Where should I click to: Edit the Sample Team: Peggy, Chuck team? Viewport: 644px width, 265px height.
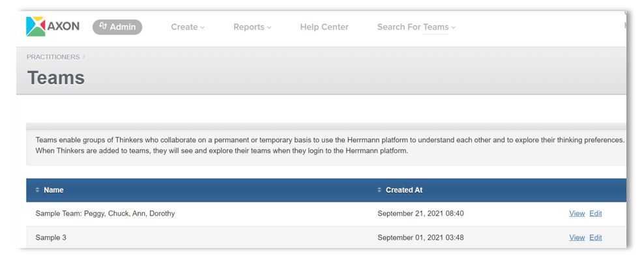596,214
